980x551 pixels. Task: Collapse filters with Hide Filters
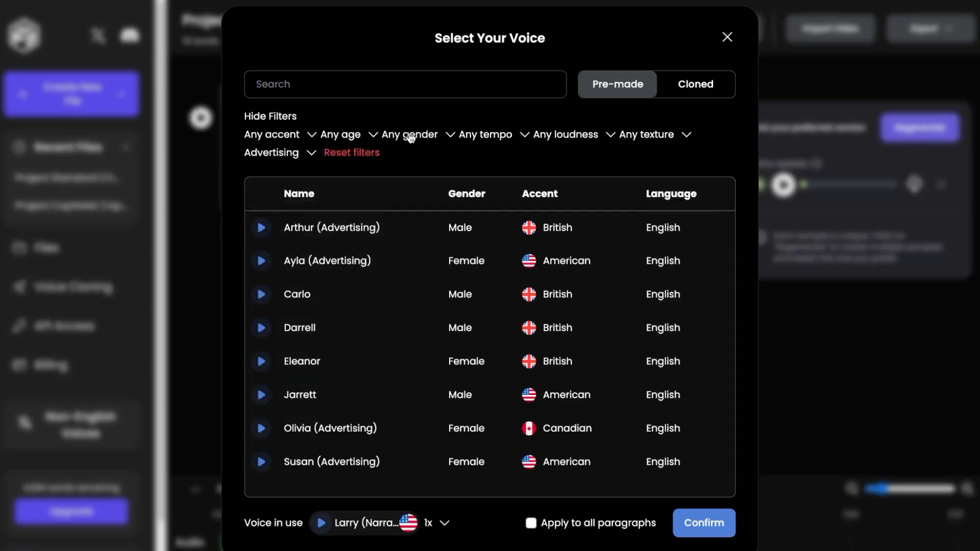coord(270,116)
